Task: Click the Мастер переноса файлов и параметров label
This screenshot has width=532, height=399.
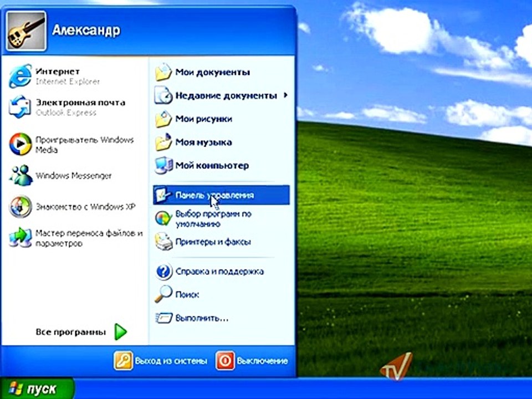Action: coord(89,238)
